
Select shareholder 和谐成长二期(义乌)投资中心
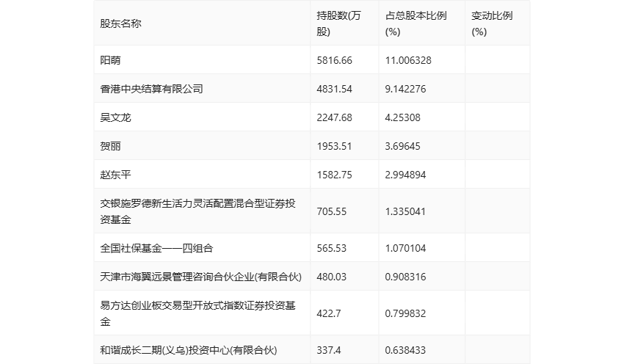coord(188,350)
